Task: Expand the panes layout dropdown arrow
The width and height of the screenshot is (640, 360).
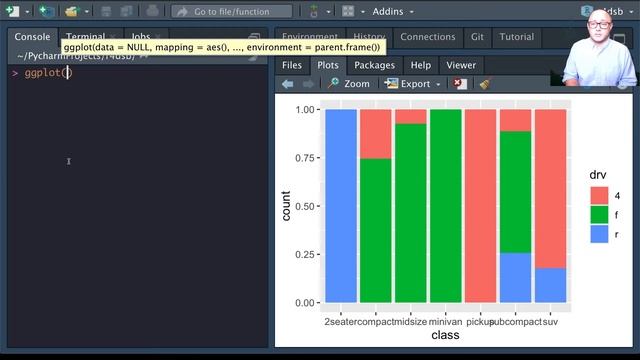Action: point(362,12)
